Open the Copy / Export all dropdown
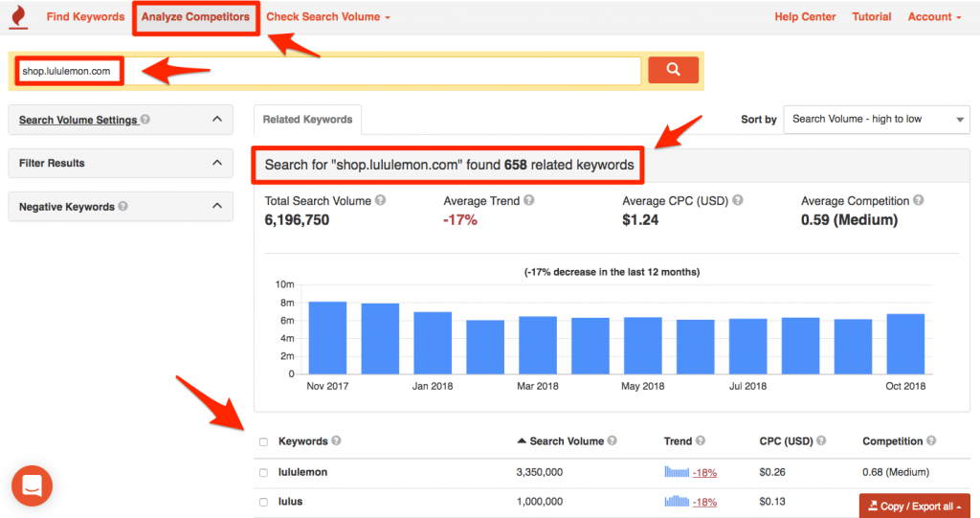The width and height of the screenshot is (980, 518). point(914,507)
